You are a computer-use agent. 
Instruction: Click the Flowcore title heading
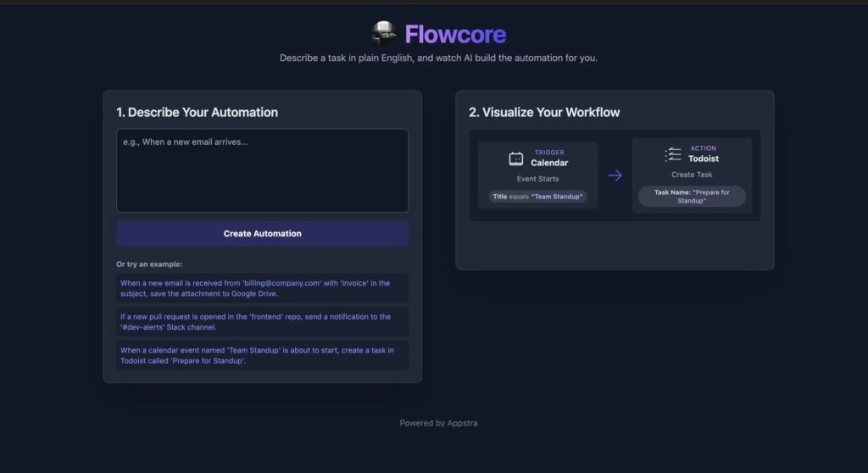point(455,35)
